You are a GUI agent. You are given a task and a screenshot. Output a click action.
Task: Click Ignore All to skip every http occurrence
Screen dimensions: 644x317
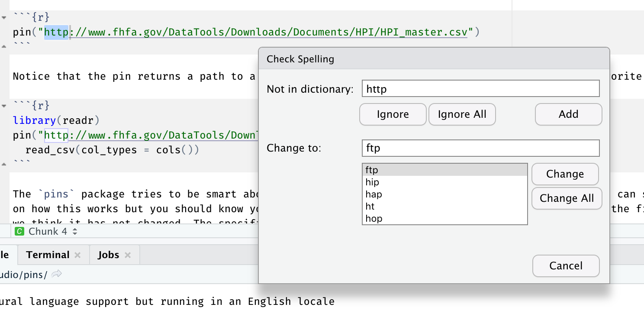[462, 114]
